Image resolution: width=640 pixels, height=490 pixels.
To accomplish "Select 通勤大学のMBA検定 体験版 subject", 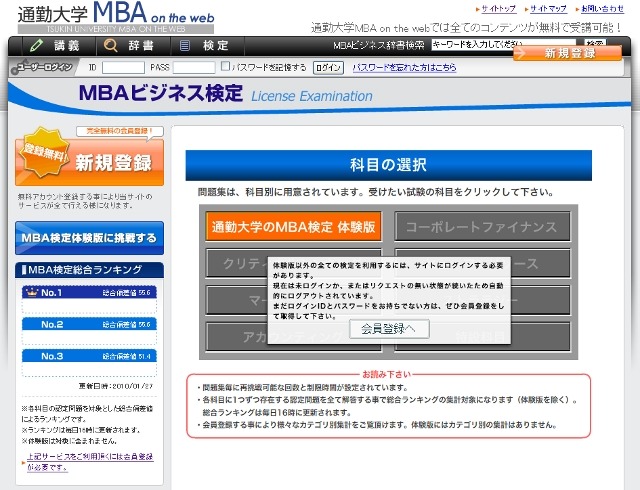I will tap(294, 227).
